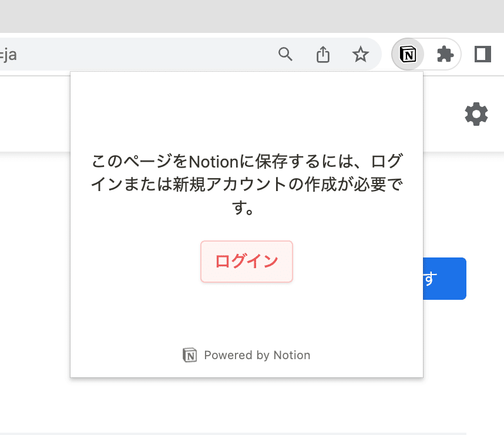
Task: Toggle the browser side panel icon
Action: point(483,55)
